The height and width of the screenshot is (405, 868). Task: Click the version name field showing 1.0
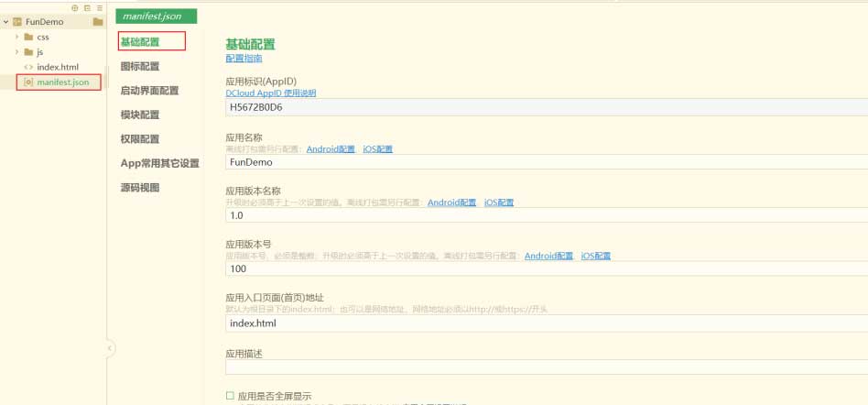(x=547, y=215)
